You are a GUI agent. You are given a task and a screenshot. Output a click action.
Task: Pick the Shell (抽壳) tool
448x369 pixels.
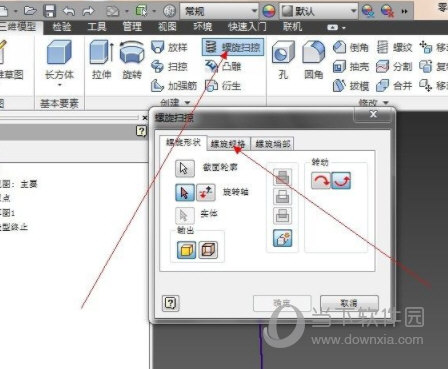coord(351,67)
